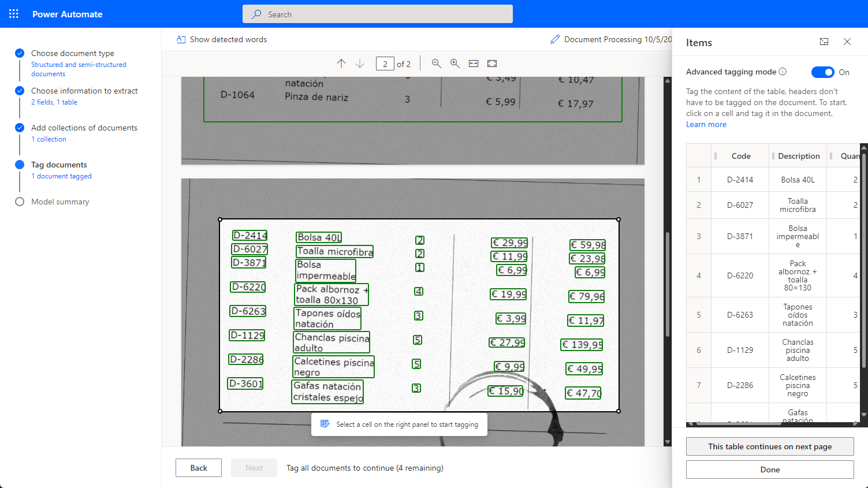Open Choose document type step
Viewport: 868px width, 488px height.
coord(73,53)
